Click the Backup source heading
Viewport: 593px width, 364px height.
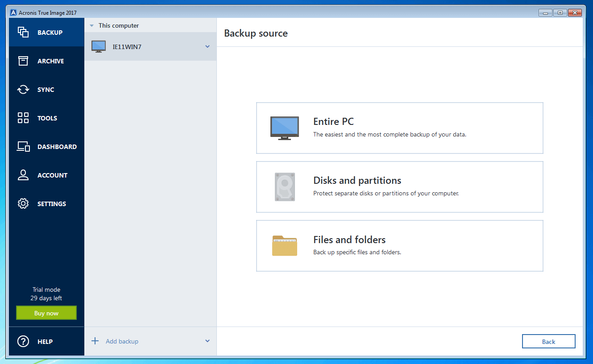(256, 33)
